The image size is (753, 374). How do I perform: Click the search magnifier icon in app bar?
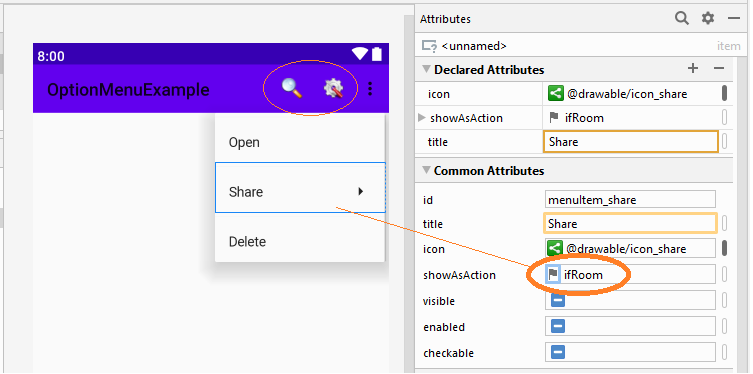pos(291,88)
